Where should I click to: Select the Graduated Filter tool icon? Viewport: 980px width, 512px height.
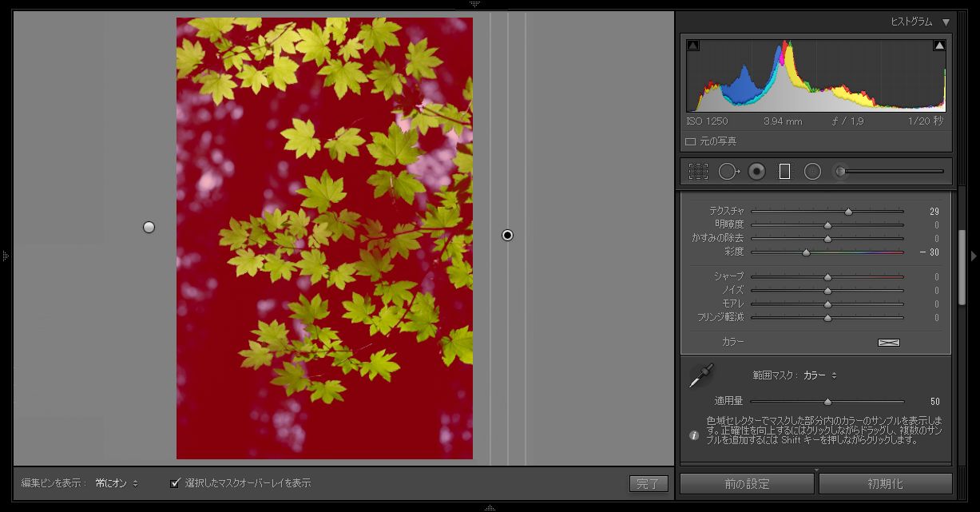pos(784,171)
